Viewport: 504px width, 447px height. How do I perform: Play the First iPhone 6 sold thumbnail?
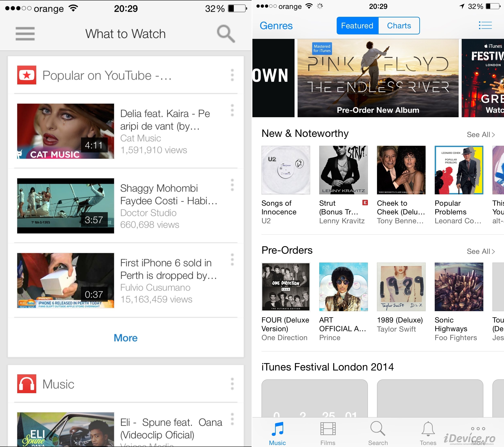[66, 280]
